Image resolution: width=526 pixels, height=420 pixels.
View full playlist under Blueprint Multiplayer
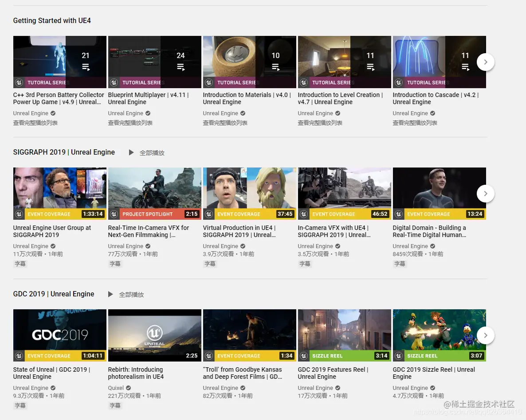[130, 123]
